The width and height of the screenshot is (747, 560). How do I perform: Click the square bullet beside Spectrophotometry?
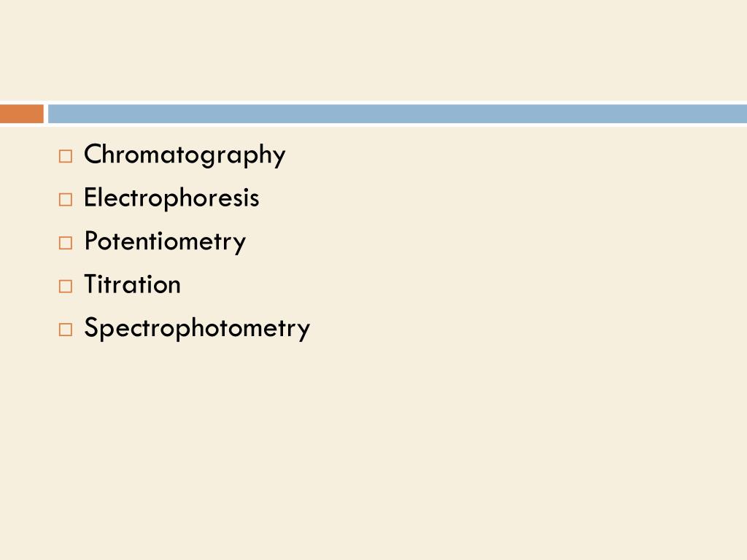65,330
